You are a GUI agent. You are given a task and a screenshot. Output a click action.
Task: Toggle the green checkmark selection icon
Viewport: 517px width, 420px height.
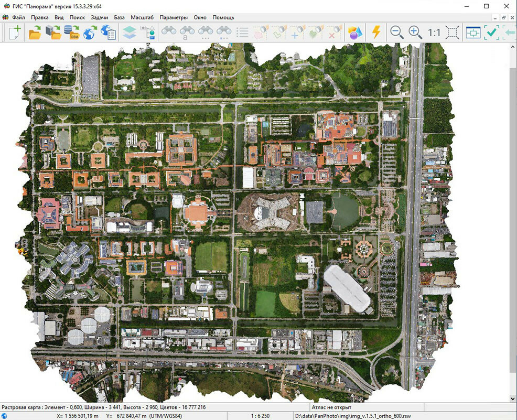pyautogui.click(x=491, y=33)
